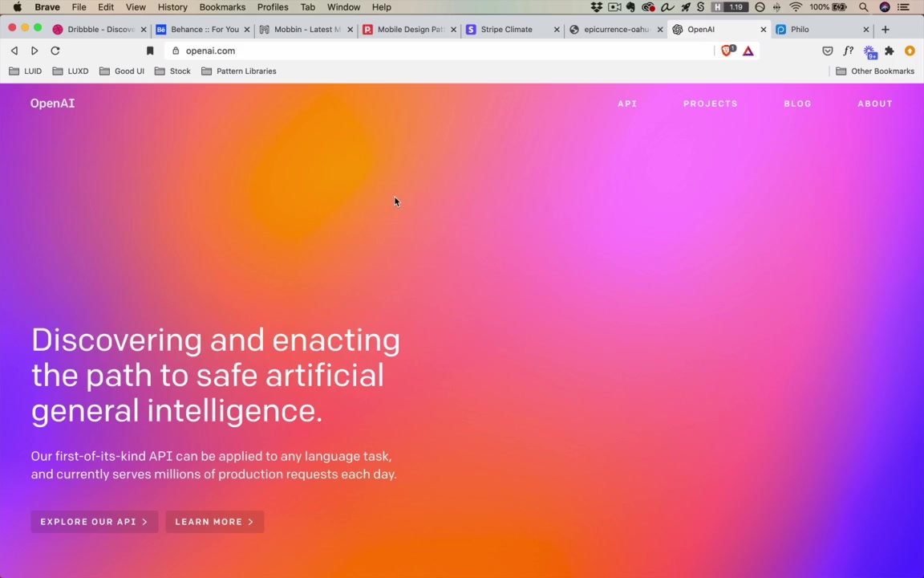The image size is (924, 578).
Task: Open the History menu
Action: pyautogui.click(x=172, y=7)
